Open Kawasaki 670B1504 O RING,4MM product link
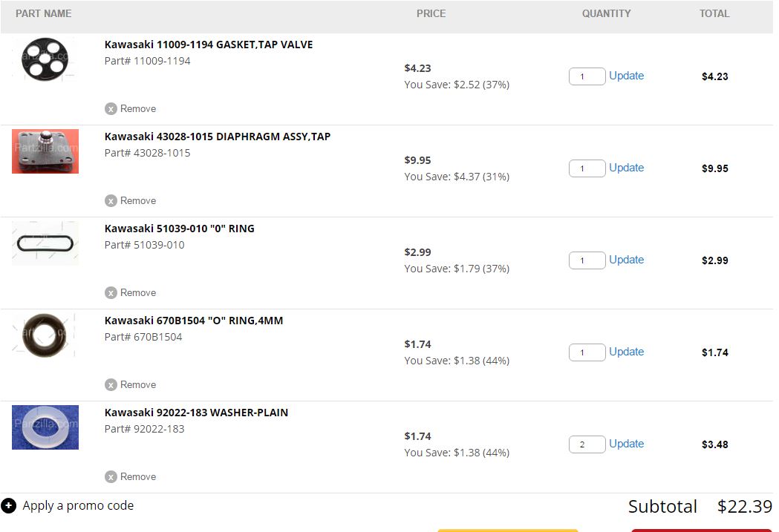Screen dimensions: 779x532 pos(194,321)
